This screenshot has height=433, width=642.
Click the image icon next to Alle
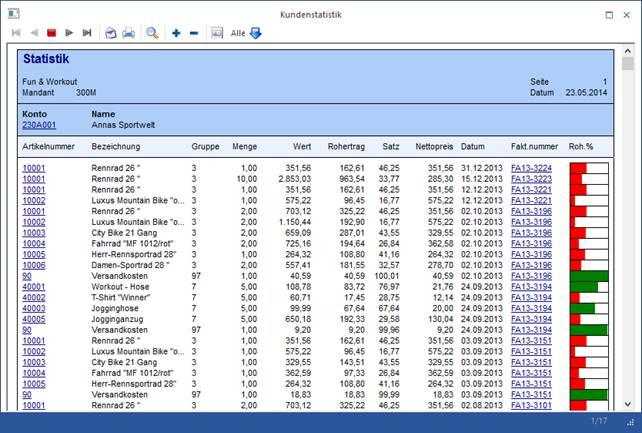coord(217,33)
